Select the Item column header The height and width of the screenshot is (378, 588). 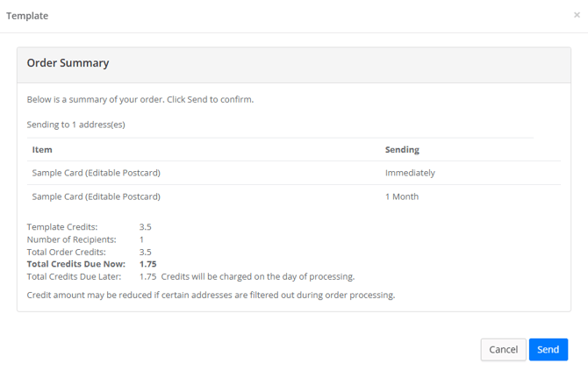(42, 149)
